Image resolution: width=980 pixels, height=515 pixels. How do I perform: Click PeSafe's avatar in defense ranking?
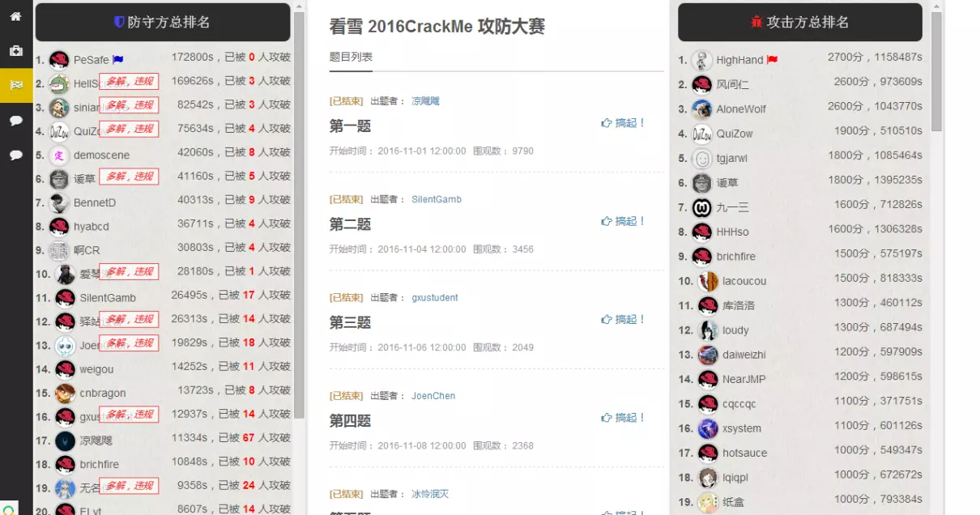[x=58, y=60]
